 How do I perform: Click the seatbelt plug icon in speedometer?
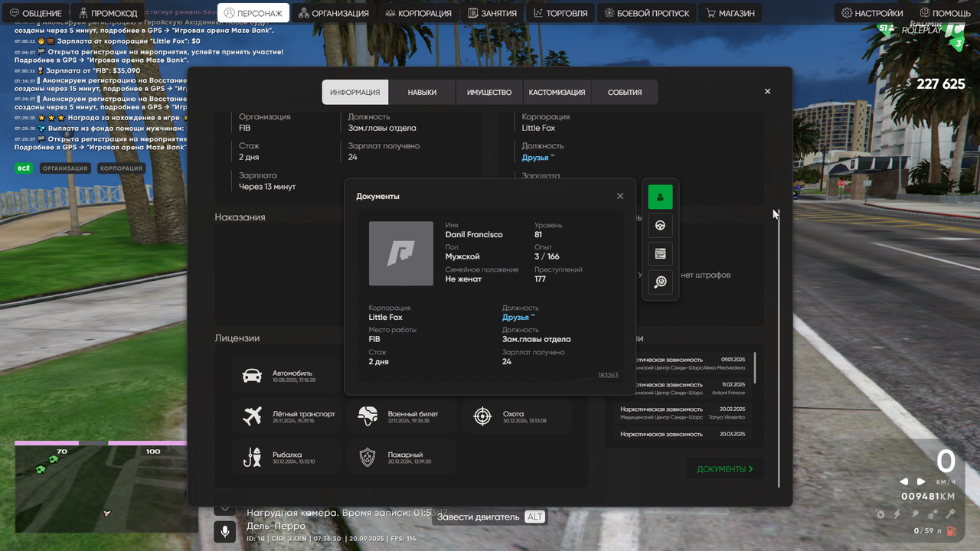[933, 514]
